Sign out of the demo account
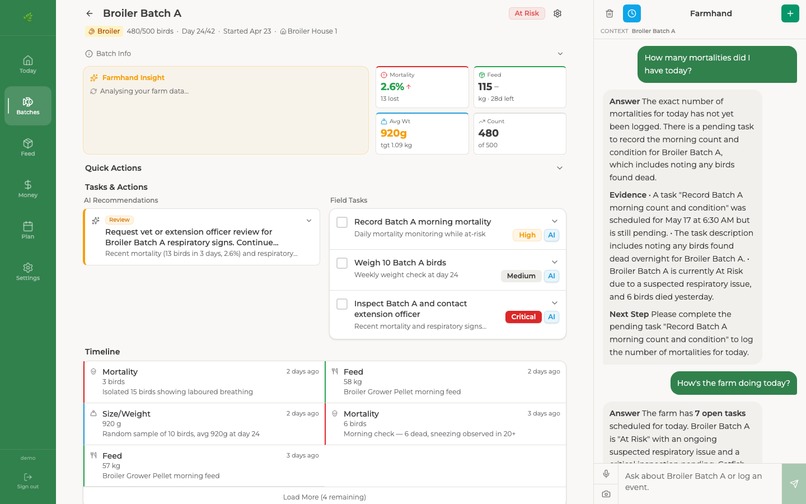The height and width of the screenshot is (504, 806). (28, 481)
